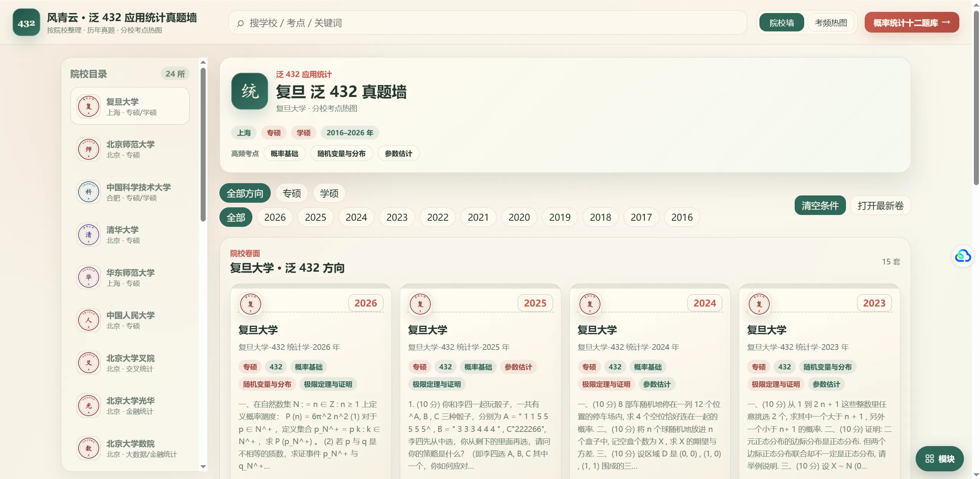The width and height of the screenshot is (980, 479).
Task: Filter papers by year 2017
Action: click(641, 217)
